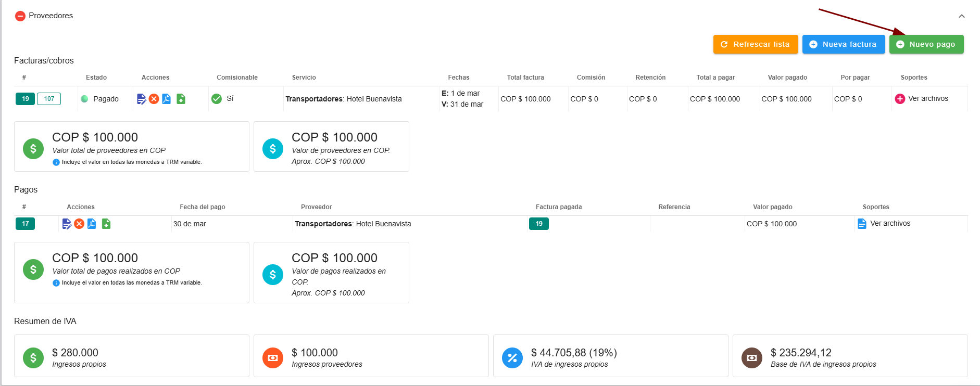The height and width of the screenshot is (386, 980).
Task: Open PDF icon for payment 17
Action: 92,224
